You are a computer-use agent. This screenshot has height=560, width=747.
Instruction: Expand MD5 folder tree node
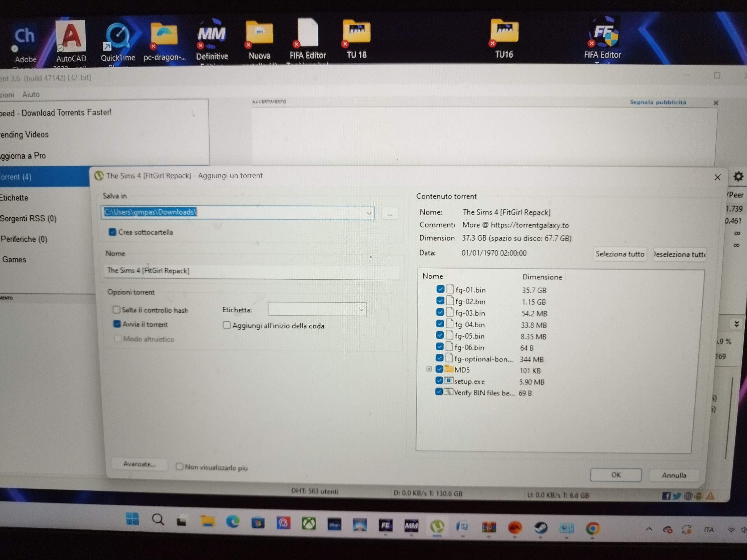click(x=429, y=369)
